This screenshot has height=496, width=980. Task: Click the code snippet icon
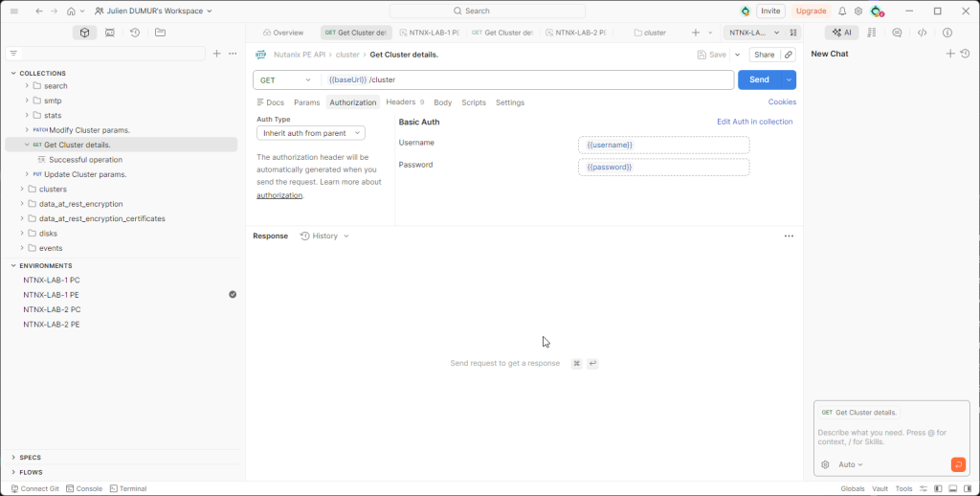922,33
